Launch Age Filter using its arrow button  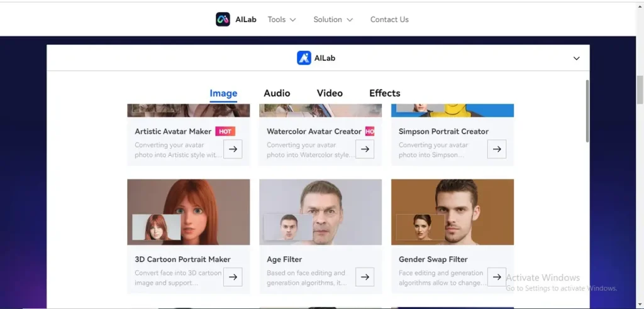(x=365, y=277)
